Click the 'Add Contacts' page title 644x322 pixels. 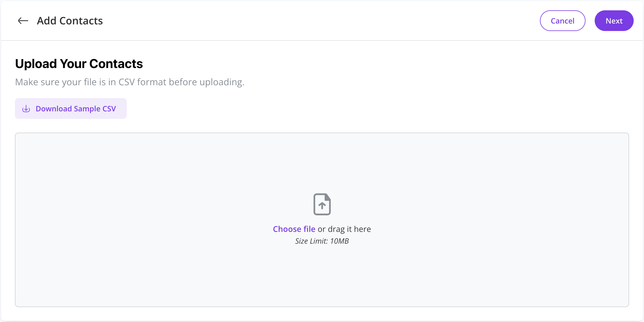tap(70, 21)
